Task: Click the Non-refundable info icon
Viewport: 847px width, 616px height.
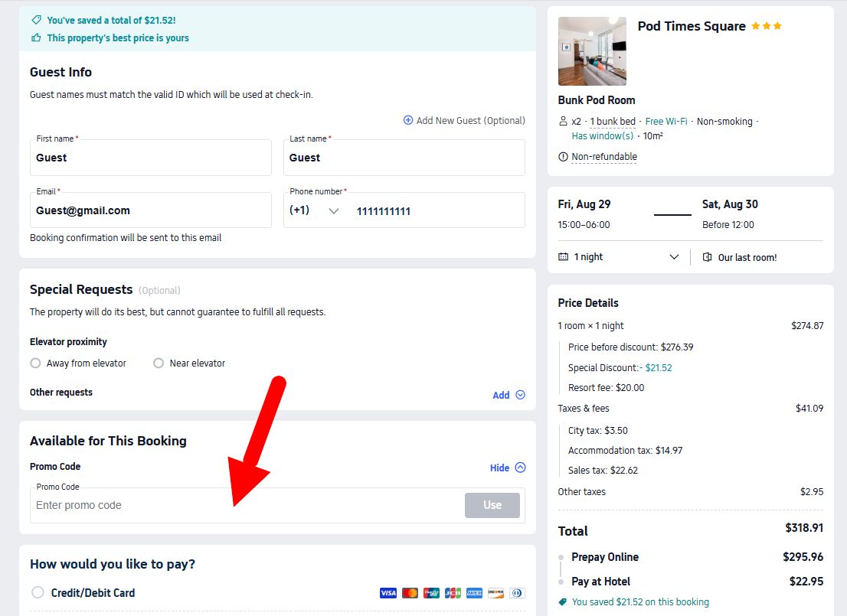Action: (564, 157)
